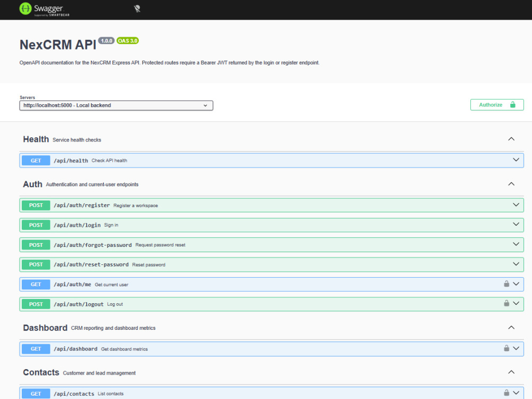
Task: Click 'Check API health' summary text
Action: (109, 161)
